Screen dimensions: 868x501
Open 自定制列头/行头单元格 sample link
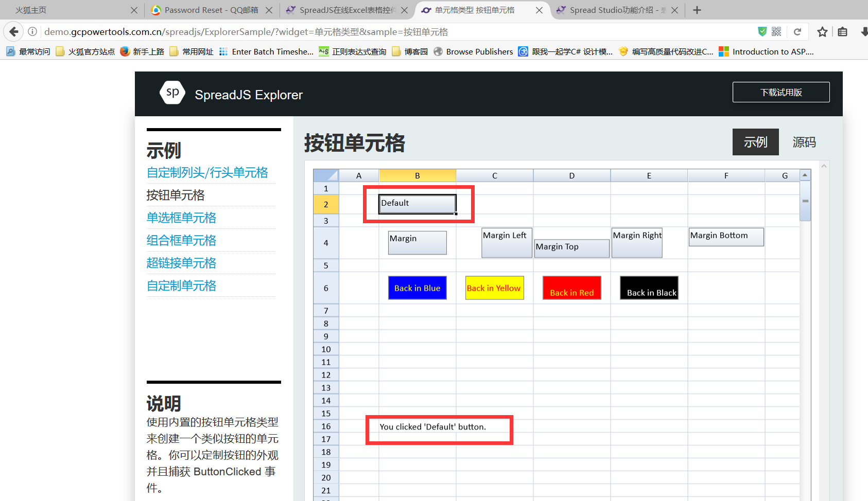207,172
